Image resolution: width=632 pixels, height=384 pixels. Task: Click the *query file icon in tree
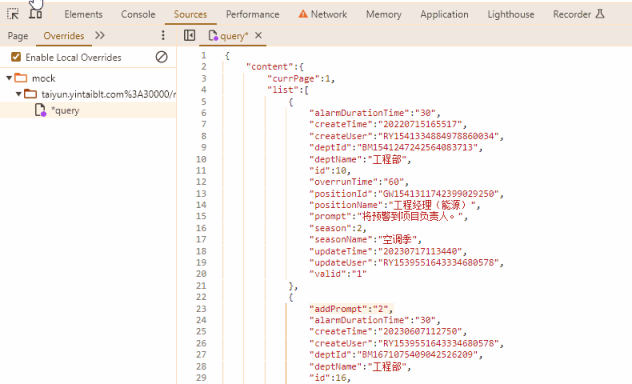click(x=40, y=110)
